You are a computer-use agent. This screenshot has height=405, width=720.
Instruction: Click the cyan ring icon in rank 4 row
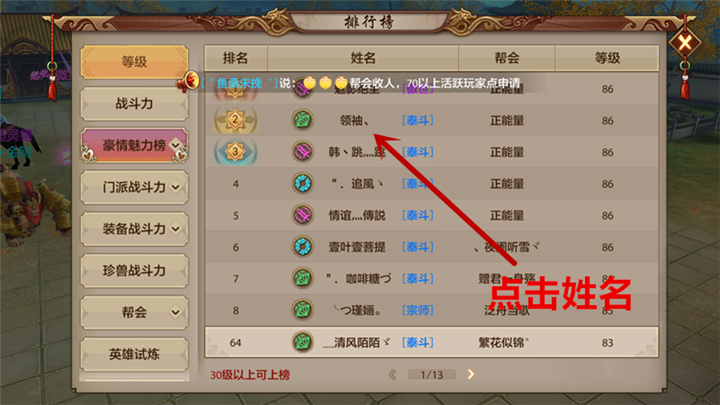click(x=303, y=184)
